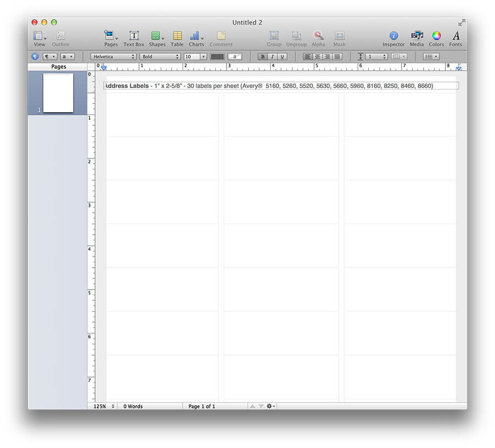Screen dimensions: 495x448
Task: Toggle italic text formatting
Action: coord(272,56)
